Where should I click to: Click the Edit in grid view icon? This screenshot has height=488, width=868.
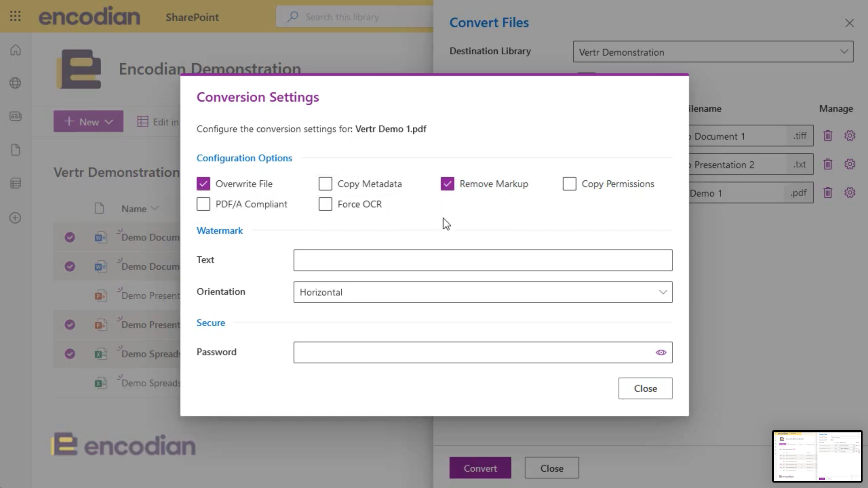point(143,122)
